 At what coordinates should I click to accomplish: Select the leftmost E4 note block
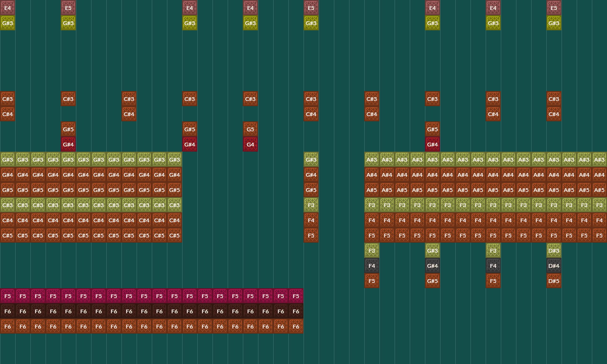(8, 8)
